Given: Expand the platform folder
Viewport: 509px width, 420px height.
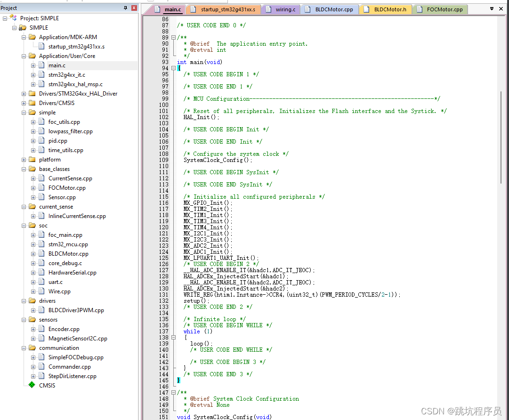Looking at the screenshot, I should click(24, 159).
